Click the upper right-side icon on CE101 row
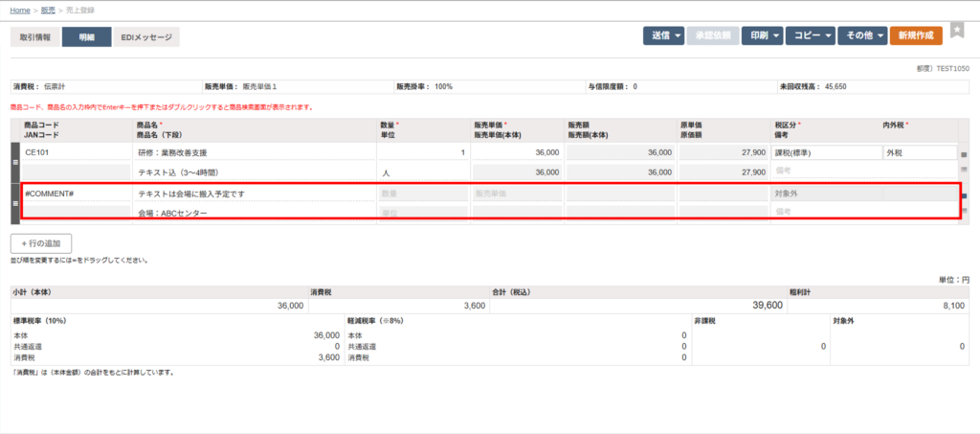980x434 pixels. (x=964, y=154)
